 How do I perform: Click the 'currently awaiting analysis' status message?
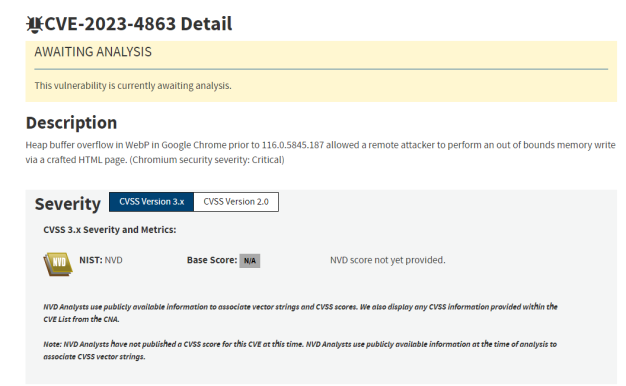[133, 85]
